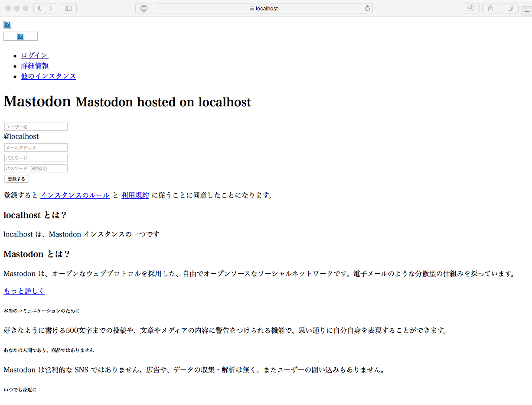The width and height of the screenshot is (532, 405).
Task: Click the forward navigation arrow
Action: pyautogui.click(x=51, y=8)
